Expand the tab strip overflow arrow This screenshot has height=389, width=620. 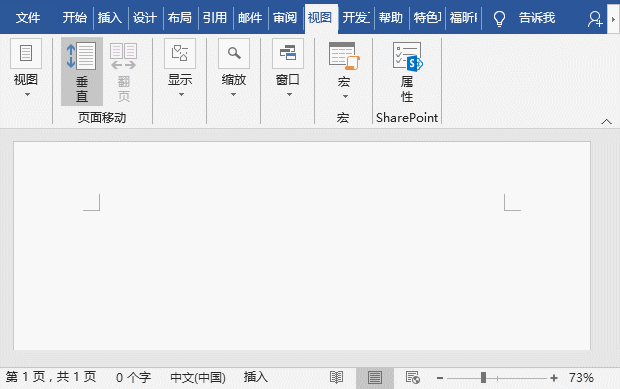pyautogui.click(x=613, y=19)
